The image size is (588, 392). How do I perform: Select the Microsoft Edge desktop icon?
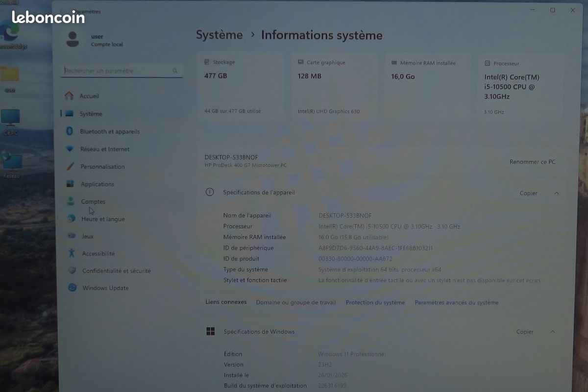click(x=10, y=33)
